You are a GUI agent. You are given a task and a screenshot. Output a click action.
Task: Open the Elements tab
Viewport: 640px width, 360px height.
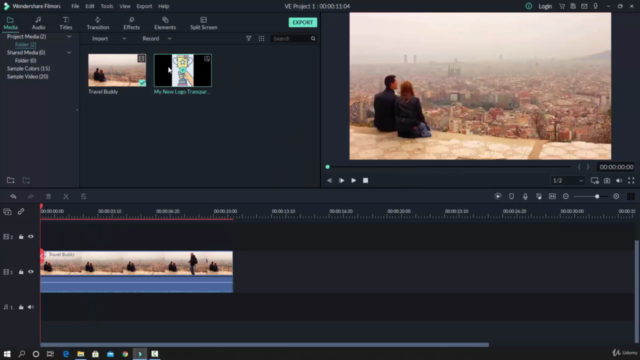[x=165, y=23]
